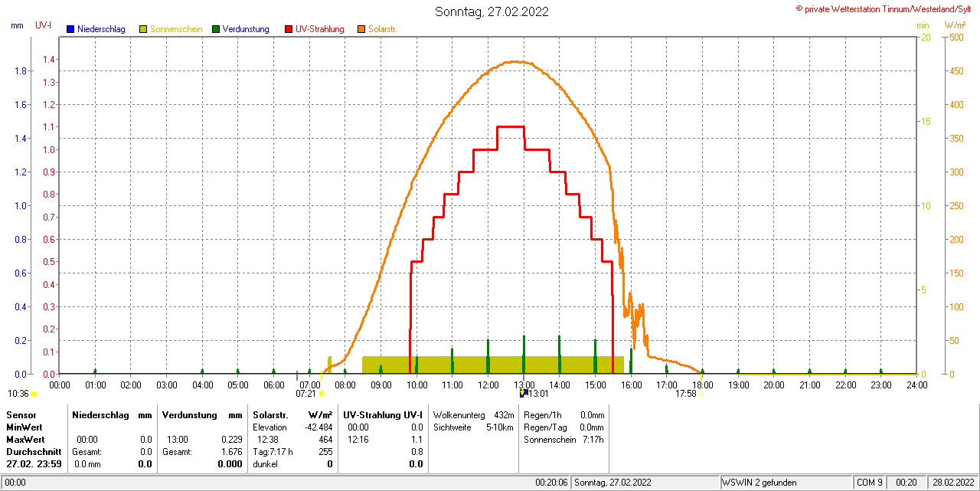Click the green Verdunstung legend swatch
This screenshot has width=980, height=491.
[216, 29]
